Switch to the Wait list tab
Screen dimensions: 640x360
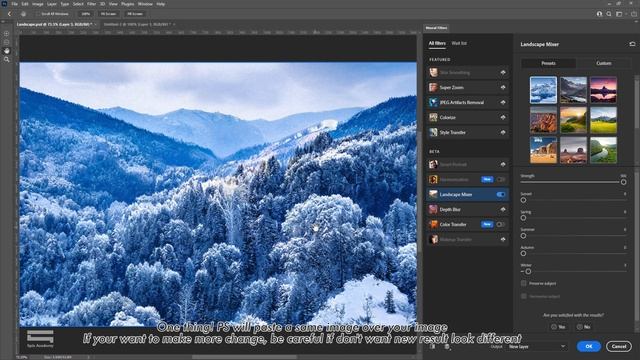(x=459, y=43)
